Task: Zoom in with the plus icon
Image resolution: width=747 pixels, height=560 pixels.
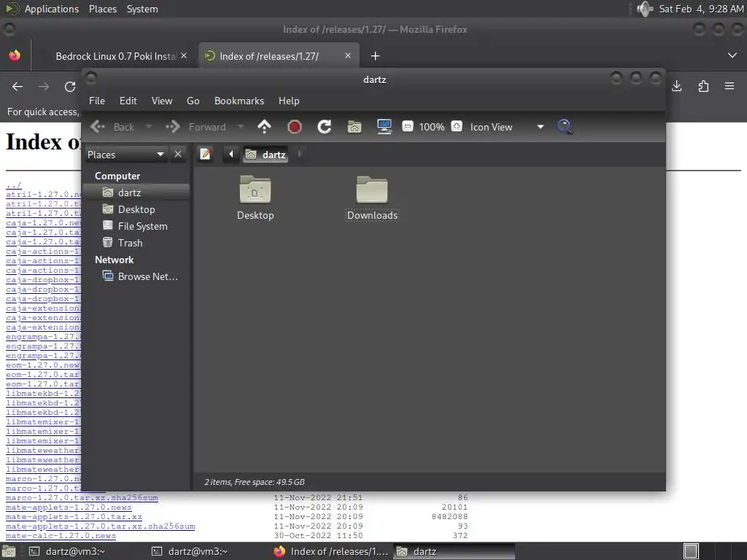Action: pos(457,127)
